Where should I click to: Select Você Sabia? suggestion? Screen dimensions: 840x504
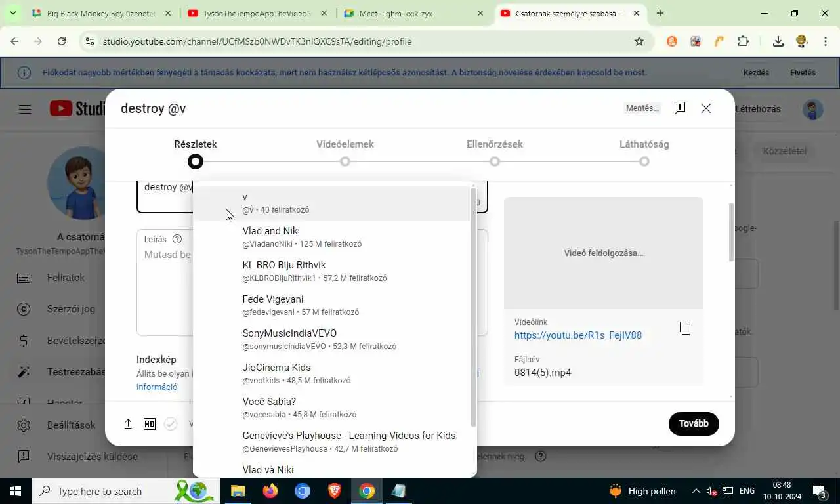coord(332,408)
